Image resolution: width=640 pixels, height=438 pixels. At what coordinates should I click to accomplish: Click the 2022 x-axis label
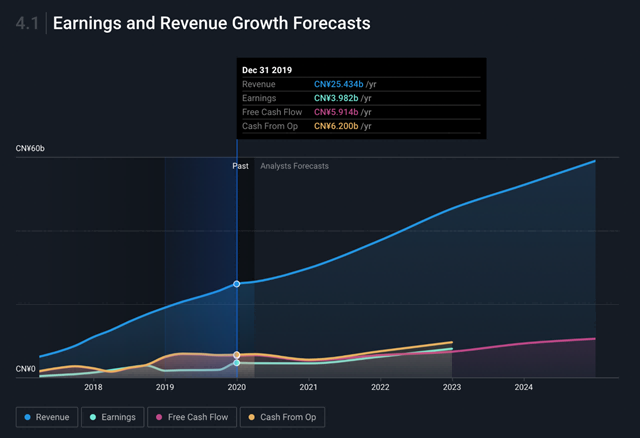pos(380,386)
